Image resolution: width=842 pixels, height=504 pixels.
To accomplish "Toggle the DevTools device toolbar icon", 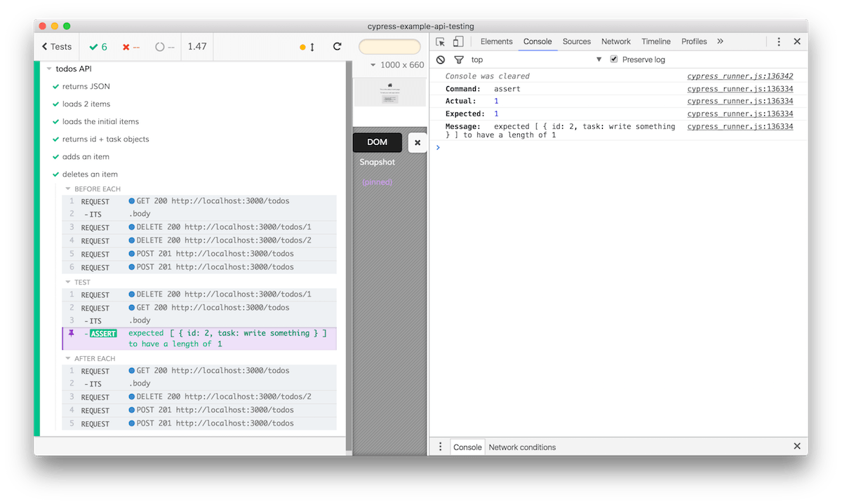I will (x=458, y=41).
